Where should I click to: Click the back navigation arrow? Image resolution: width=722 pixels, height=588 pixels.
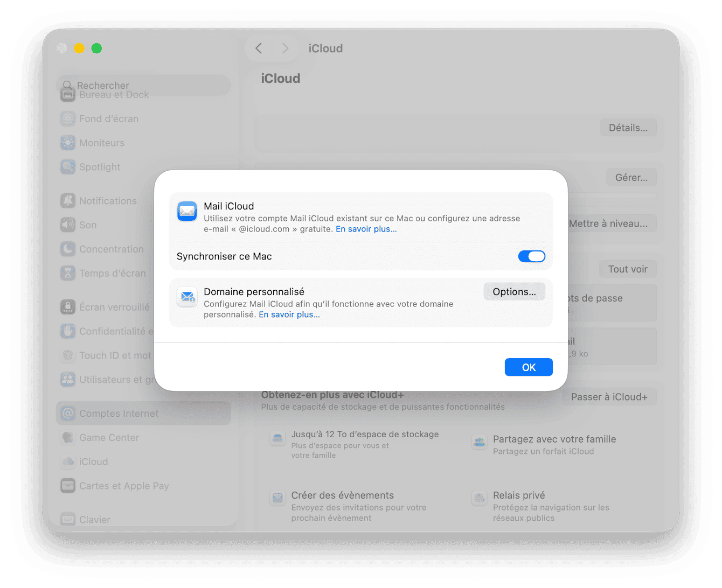point(258,48)
